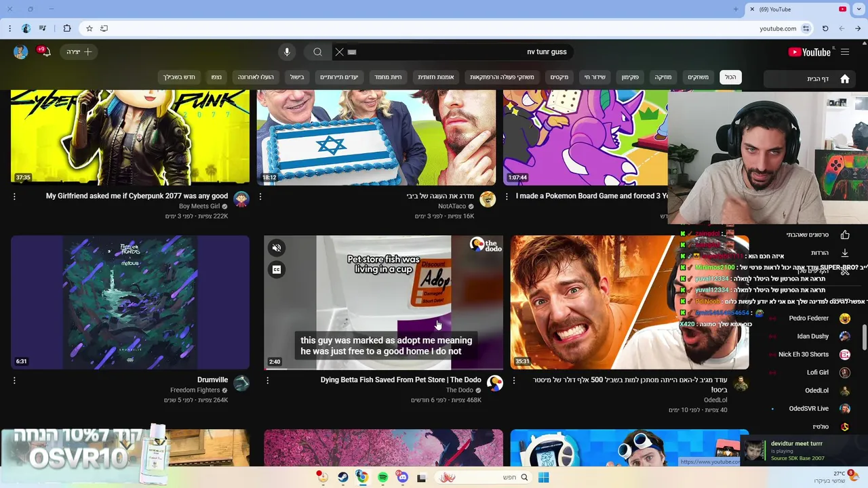Clear the search box with X
The width and height of the screenshot is (868, 488).
click(339, 52)
